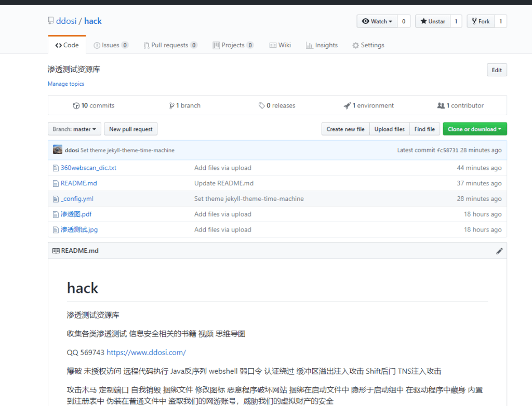Open Add files via upload for 360webscan_dic.txt

[223, 168]
